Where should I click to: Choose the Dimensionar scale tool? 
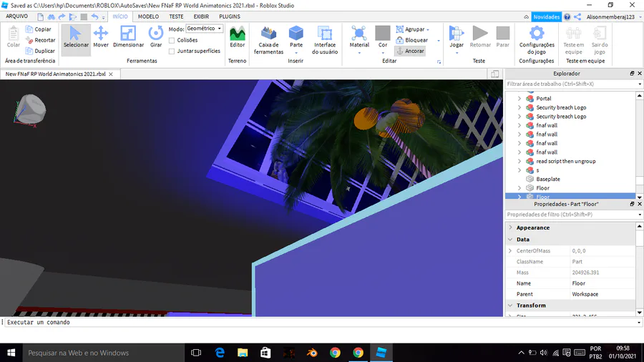pyautogui.click(x=128, y=37)
